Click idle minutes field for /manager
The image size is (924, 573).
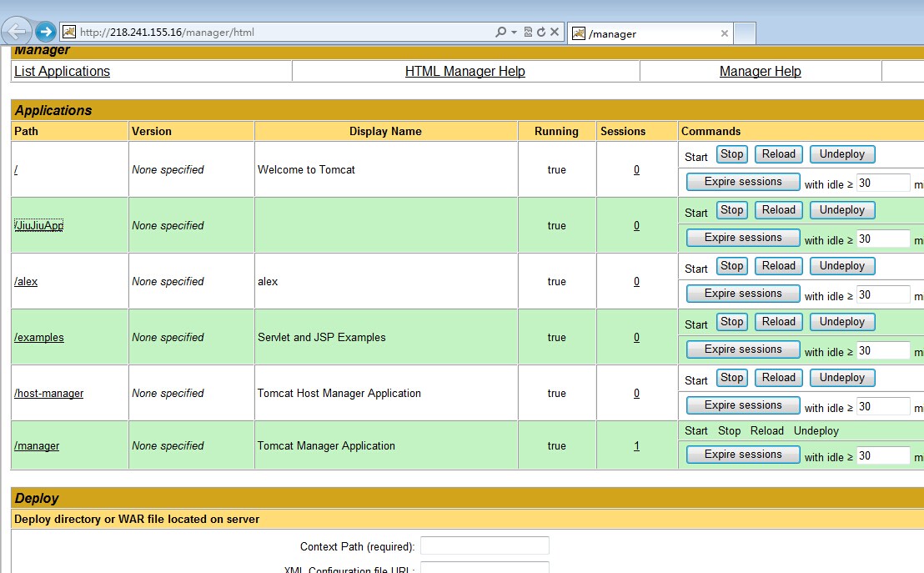[883, 455]
